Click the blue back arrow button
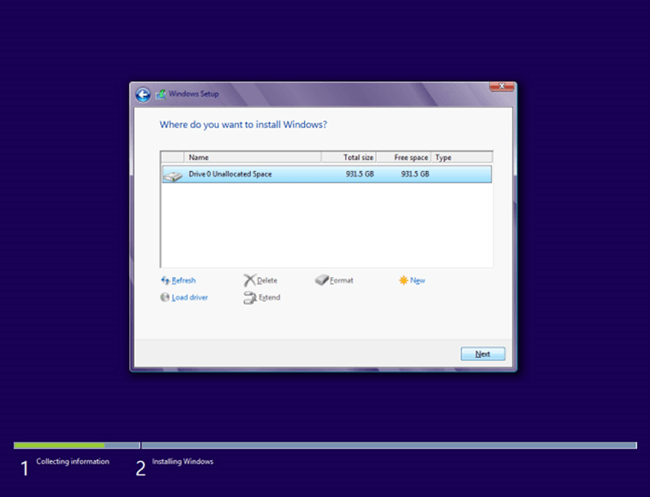This screenshot has width=650, height=497. 143,95
